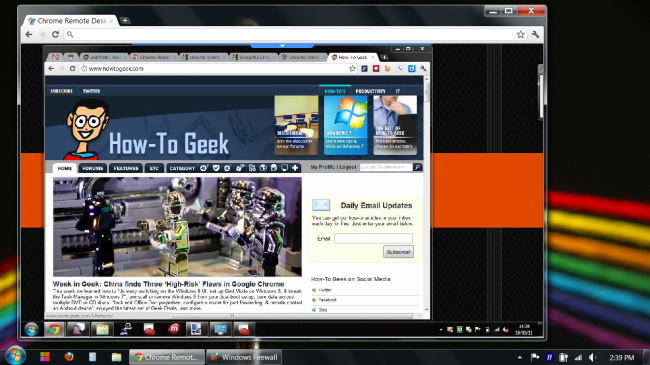Expand the Remote Desktop toolbar drop arrow
The image size is (650, 365).
click(x=282, y=46)
